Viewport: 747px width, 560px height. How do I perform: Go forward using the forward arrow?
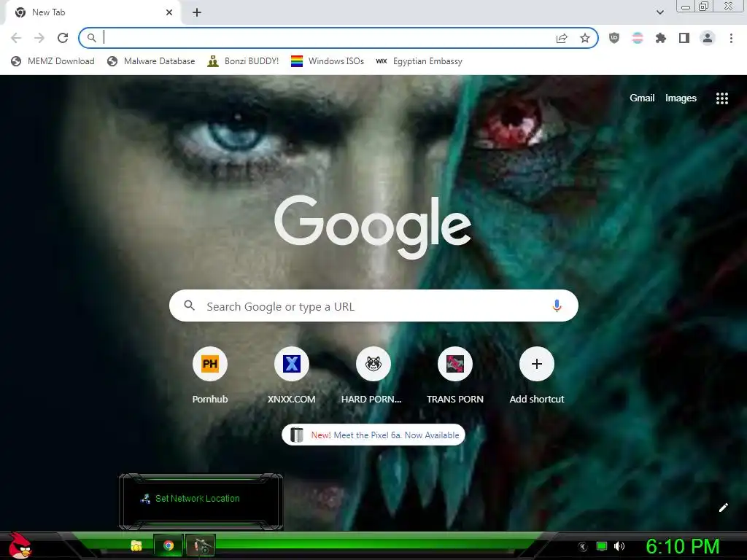(39, 38)
